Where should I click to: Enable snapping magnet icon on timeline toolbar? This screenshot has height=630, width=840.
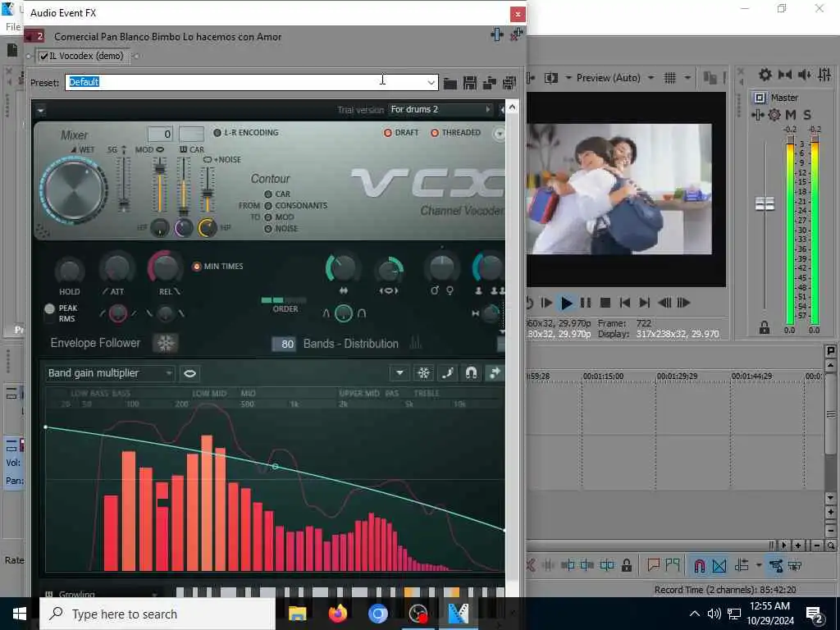(700, 565)
